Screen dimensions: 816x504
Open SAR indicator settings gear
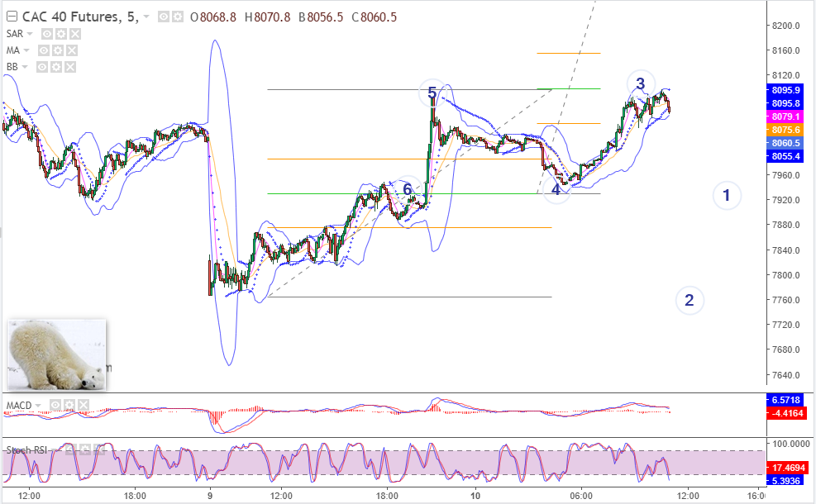(x=61, y=34)
